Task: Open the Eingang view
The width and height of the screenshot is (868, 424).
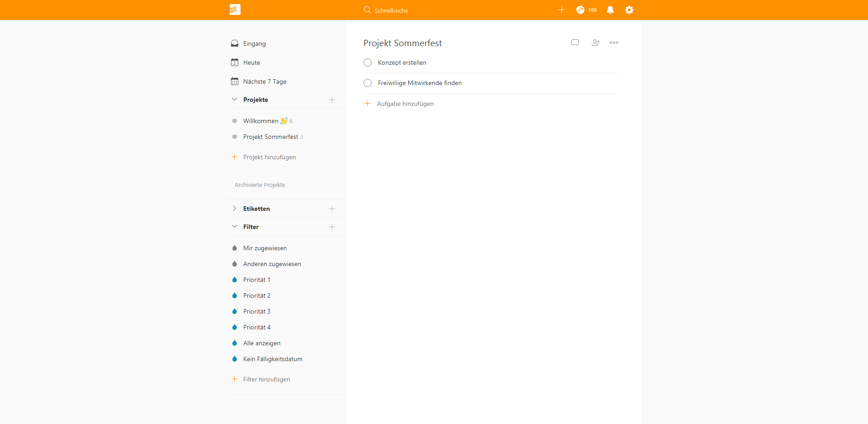Action: [255, 43]
